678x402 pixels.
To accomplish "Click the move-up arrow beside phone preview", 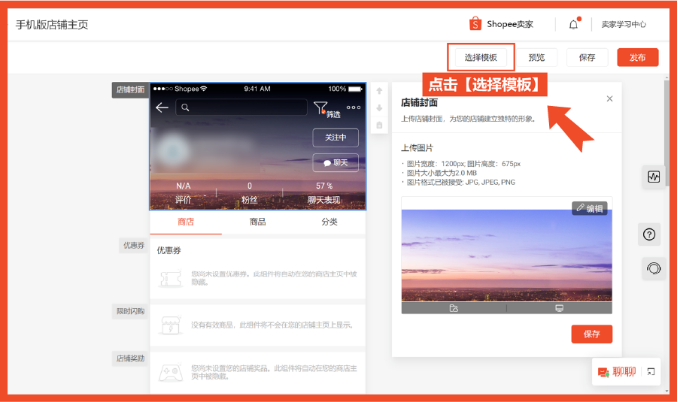I will point(378,91).
